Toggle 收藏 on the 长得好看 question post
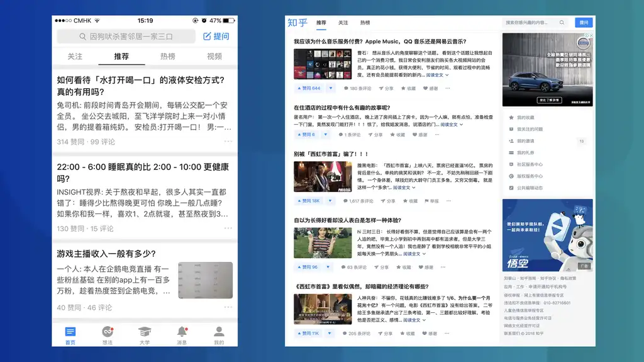This screenshot has height=362, width=644. click(408, 268)
